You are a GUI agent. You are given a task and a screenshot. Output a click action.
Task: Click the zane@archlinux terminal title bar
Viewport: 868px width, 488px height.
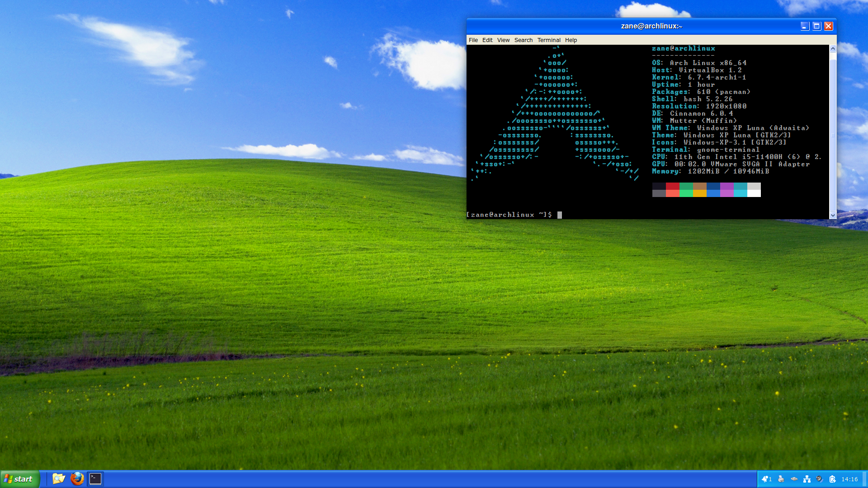pos(651,26)
